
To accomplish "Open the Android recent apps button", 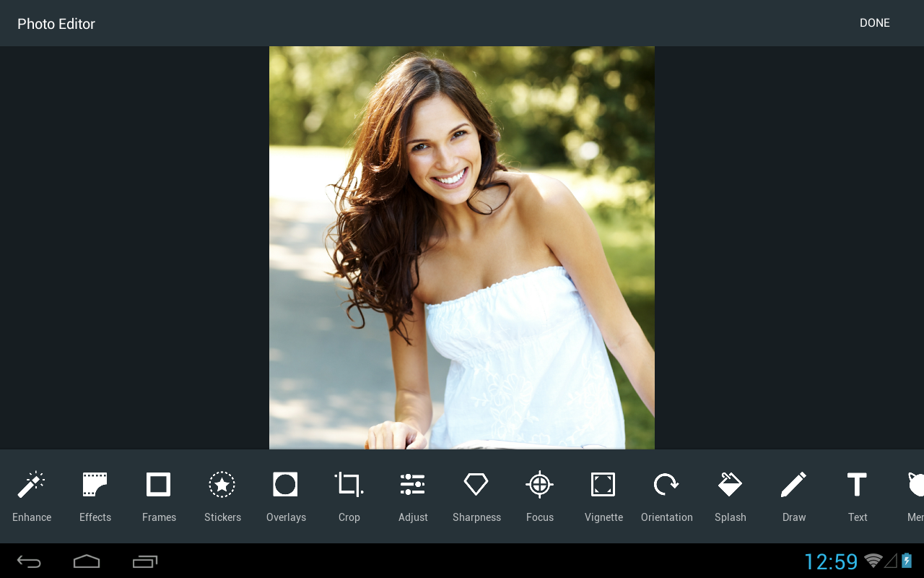I will [x=144, y=561].
